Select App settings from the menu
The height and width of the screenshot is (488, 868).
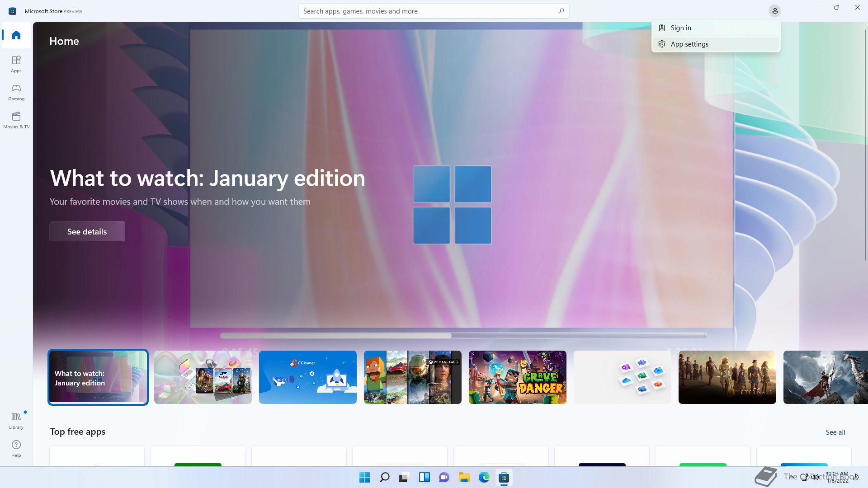(x=716, y=44)
